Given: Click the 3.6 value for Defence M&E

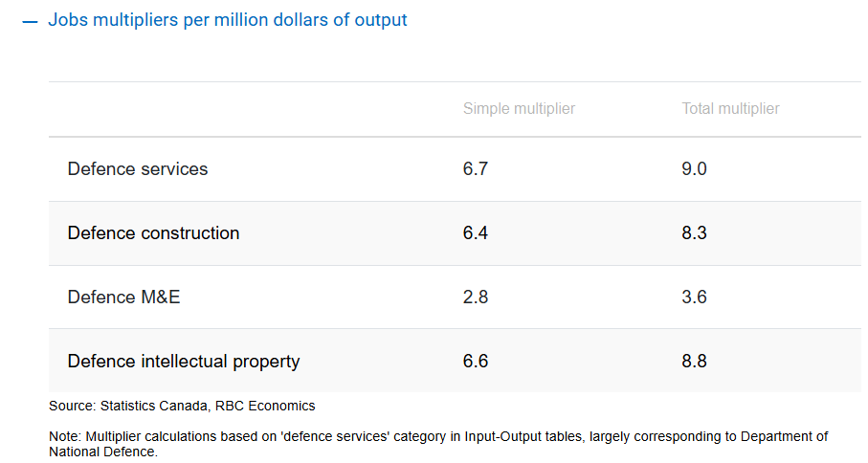Looking at the screenshot, I should [694, 298].
